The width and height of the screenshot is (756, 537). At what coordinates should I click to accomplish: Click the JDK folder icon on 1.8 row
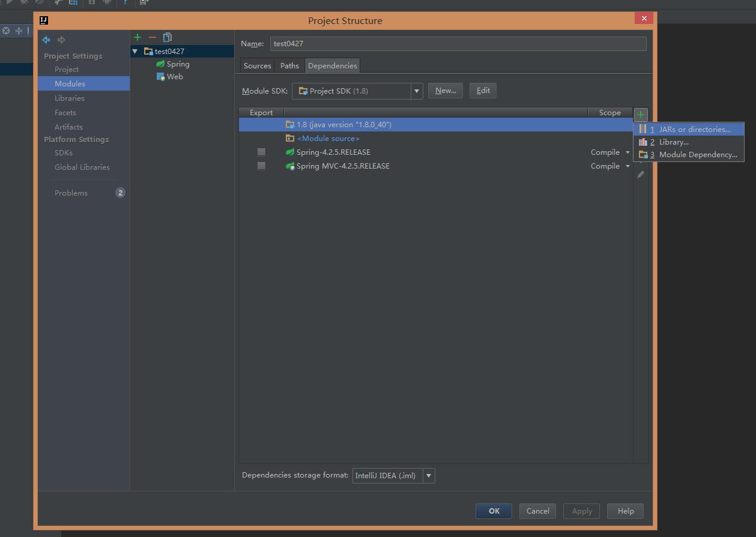290,125
